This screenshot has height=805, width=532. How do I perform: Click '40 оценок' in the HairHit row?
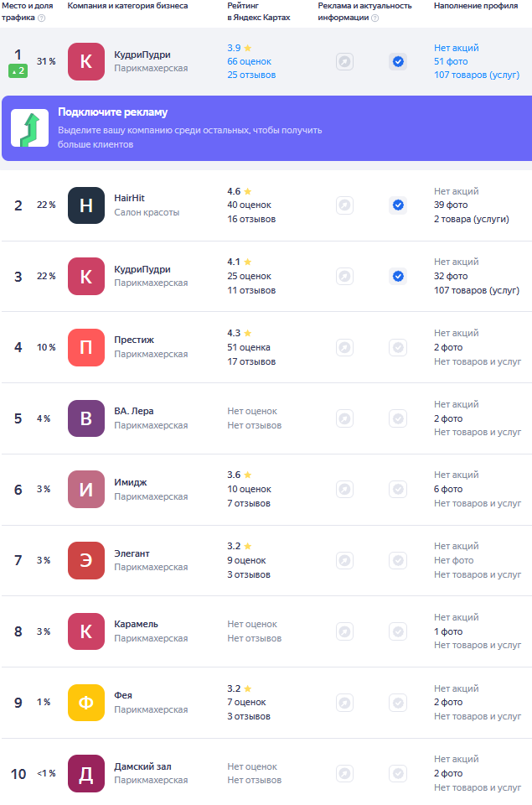250,205
